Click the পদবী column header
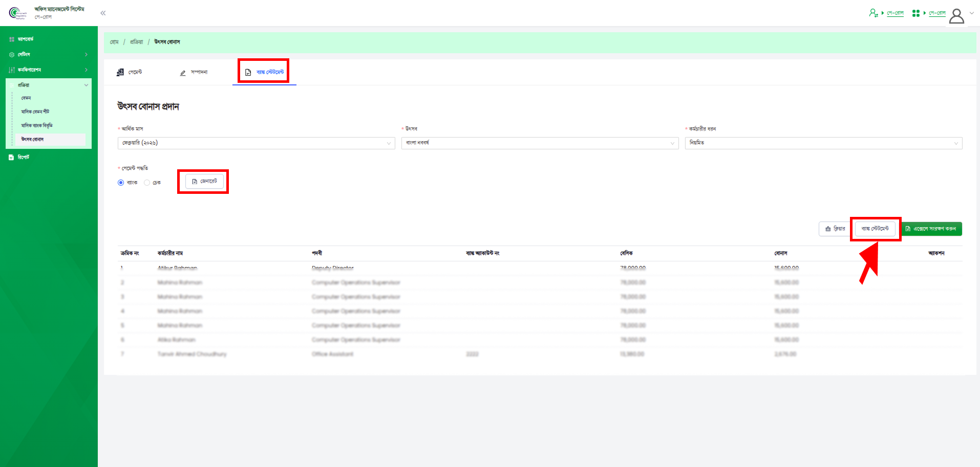Viewport: 980px width, 467px height. (x=317, y=254)
